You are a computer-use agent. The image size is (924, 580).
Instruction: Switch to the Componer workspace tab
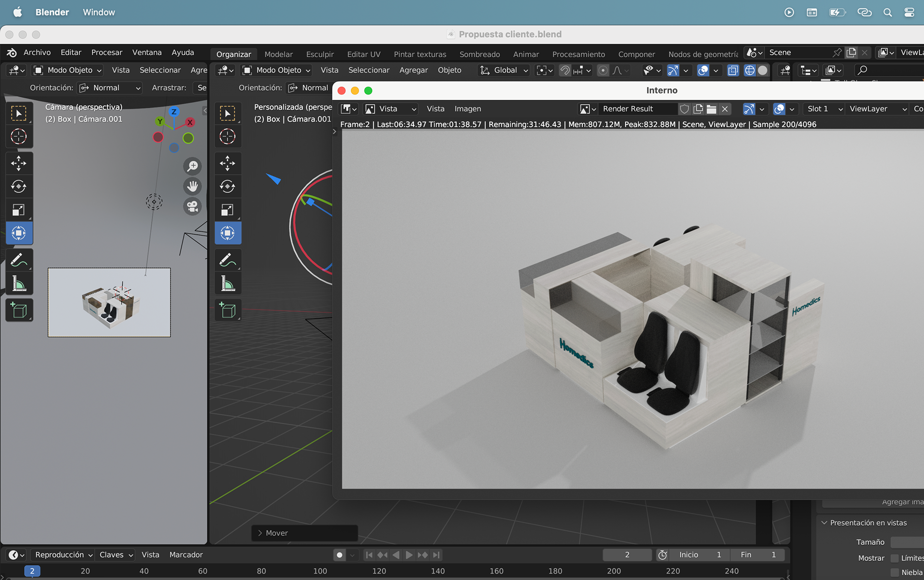pyautogui.click(x=636, y=54)
